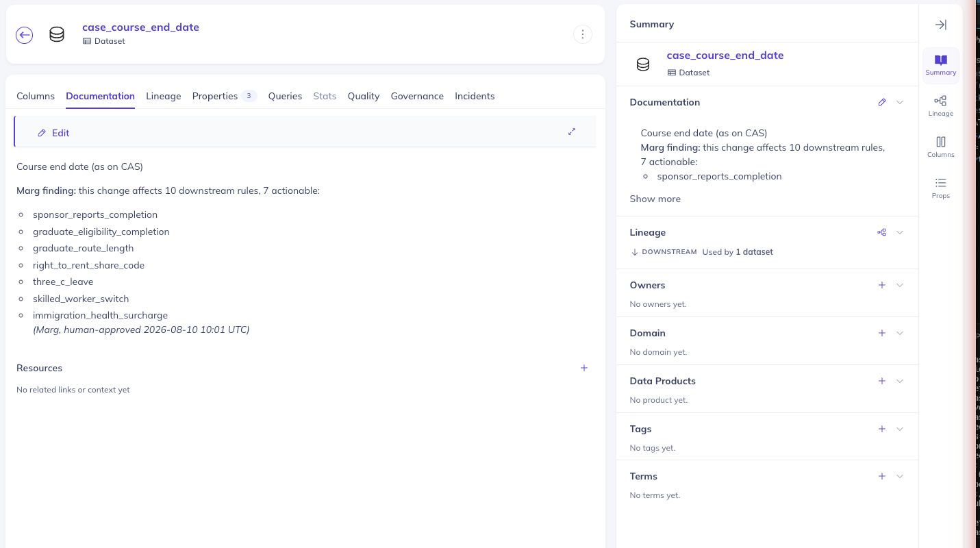980x548 pixels.
Task: Open the Quality tab
Action: (364, 96)
